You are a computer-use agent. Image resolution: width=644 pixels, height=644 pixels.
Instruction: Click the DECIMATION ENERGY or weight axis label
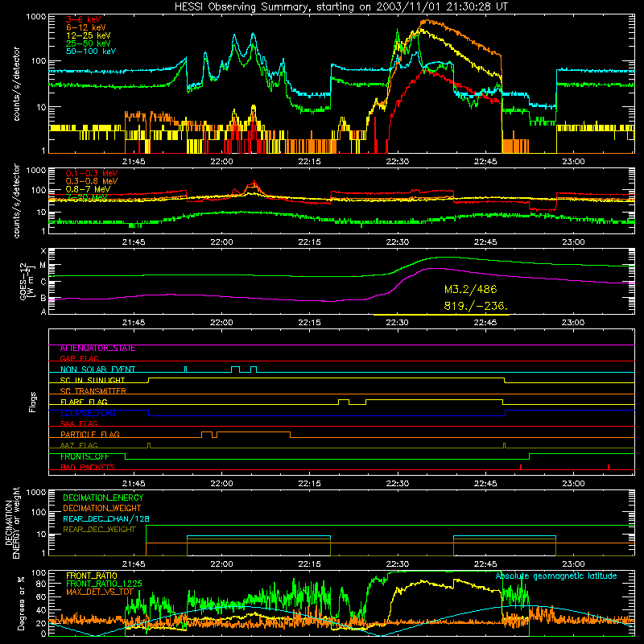12,522
